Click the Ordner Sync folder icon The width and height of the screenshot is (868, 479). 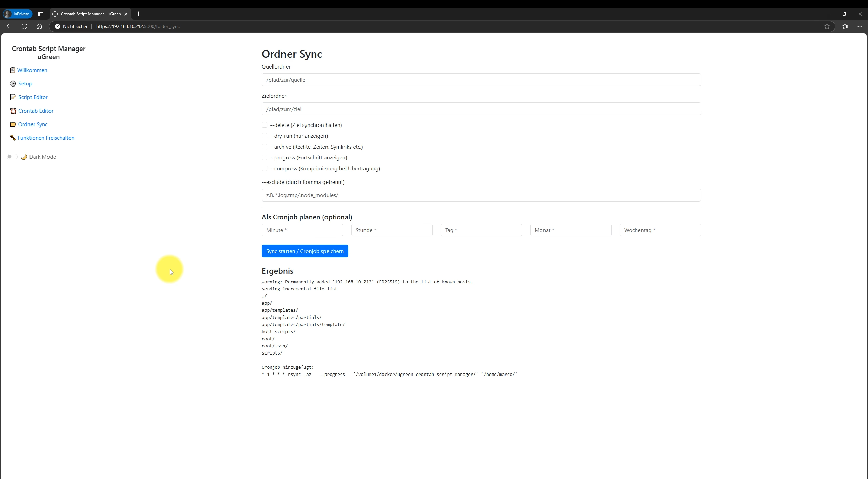pyautogui.click(x=13, y=124)
